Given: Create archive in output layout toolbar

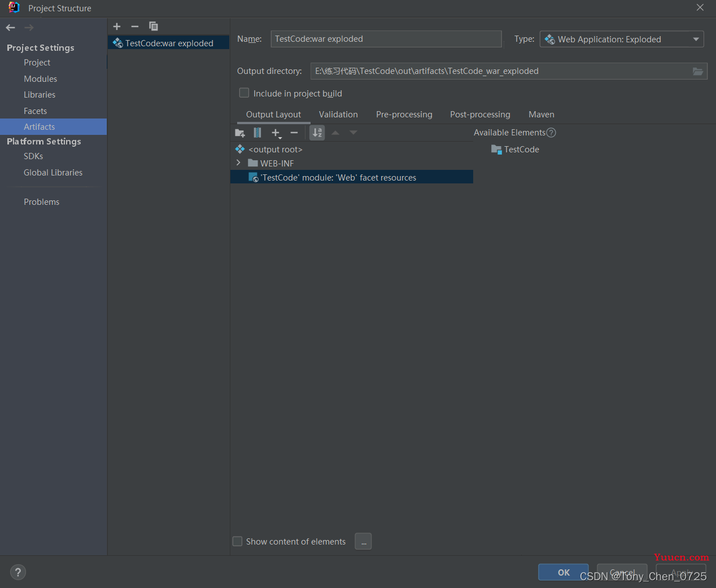Looking at the screenshot, I should (257, 133).
